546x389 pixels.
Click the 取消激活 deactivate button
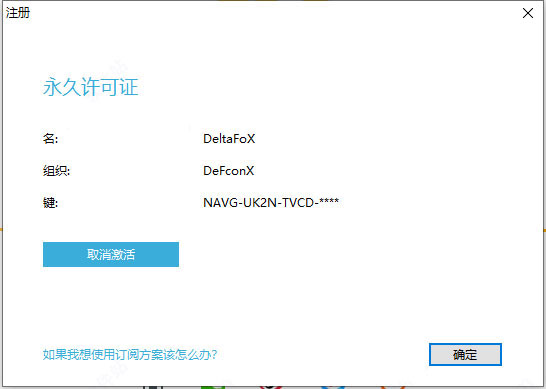tap(111, 255)
